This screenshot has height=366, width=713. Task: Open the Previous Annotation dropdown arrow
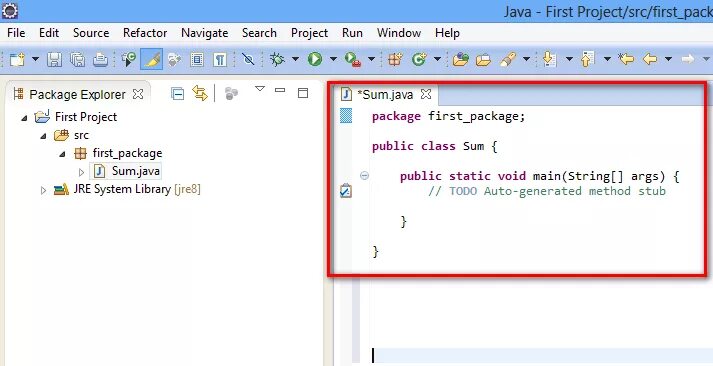point(607,60)
